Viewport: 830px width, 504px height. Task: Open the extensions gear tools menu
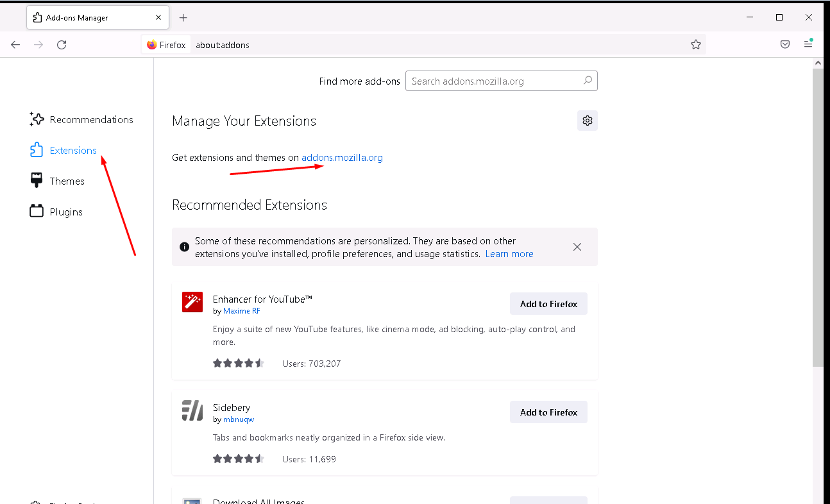pyautogui.click(x=588, y=121)
